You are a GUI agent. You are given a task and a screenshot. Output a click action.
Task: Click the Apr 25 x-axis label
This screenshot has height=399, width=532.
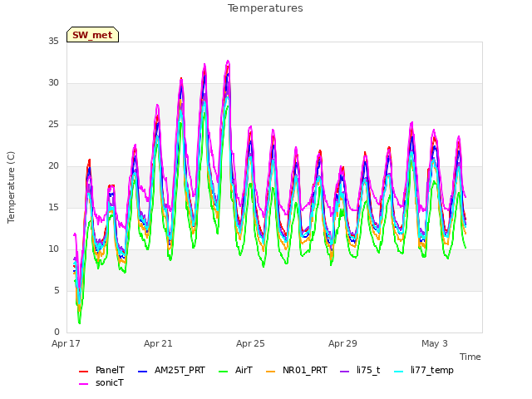click(x=250, y=343)
